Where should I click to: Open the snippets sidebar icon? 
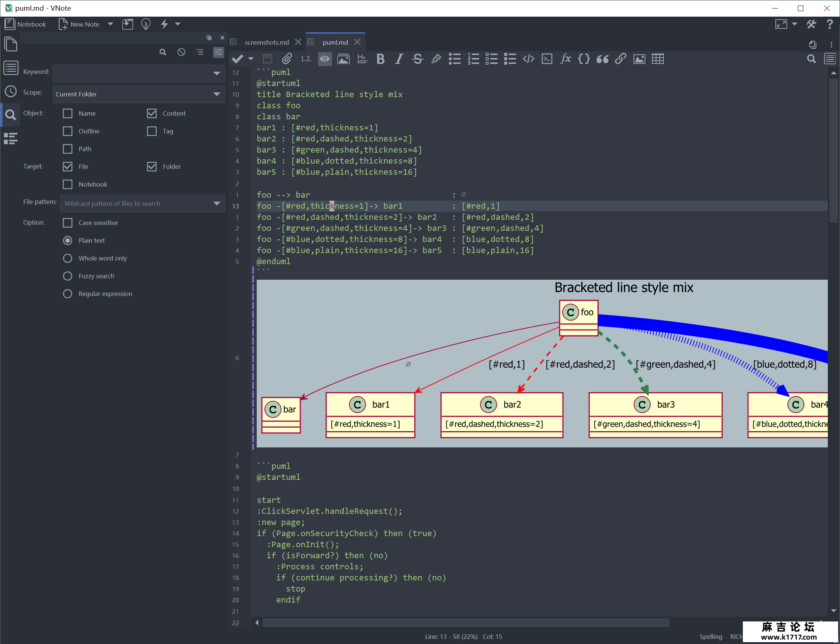coord(11,139)
